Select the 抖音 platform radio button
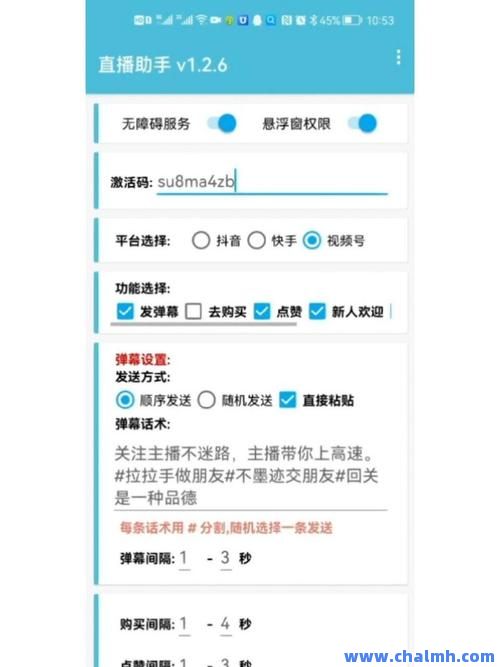Viewport: 500px width, 667px height. [x=201, y=240]
